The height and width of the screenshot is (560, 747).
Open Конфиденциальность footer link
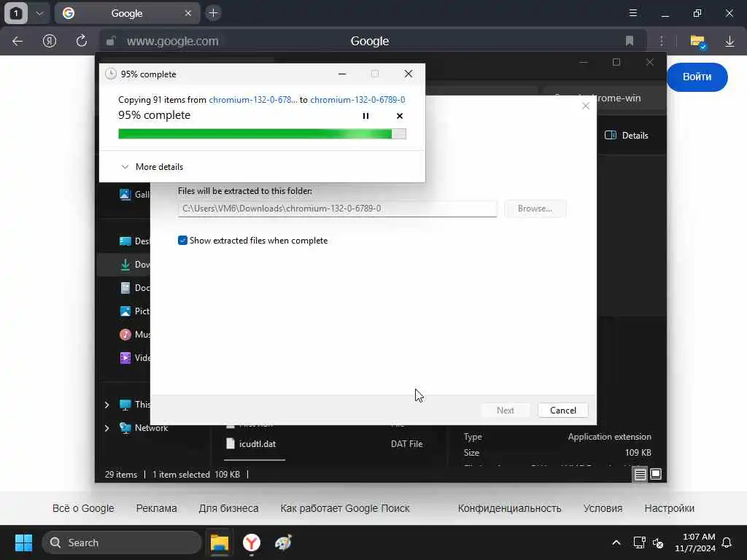(x=509, y=508)
